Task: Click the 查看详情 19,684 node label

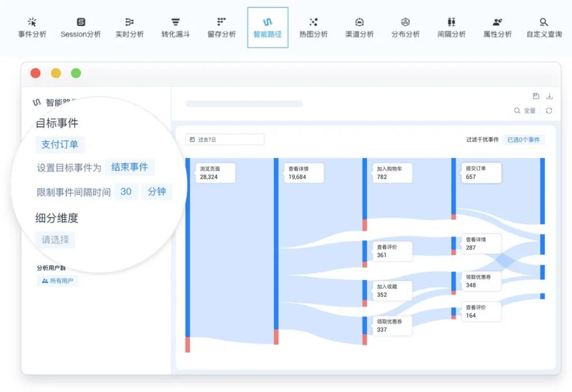Action: pos(304,173)
